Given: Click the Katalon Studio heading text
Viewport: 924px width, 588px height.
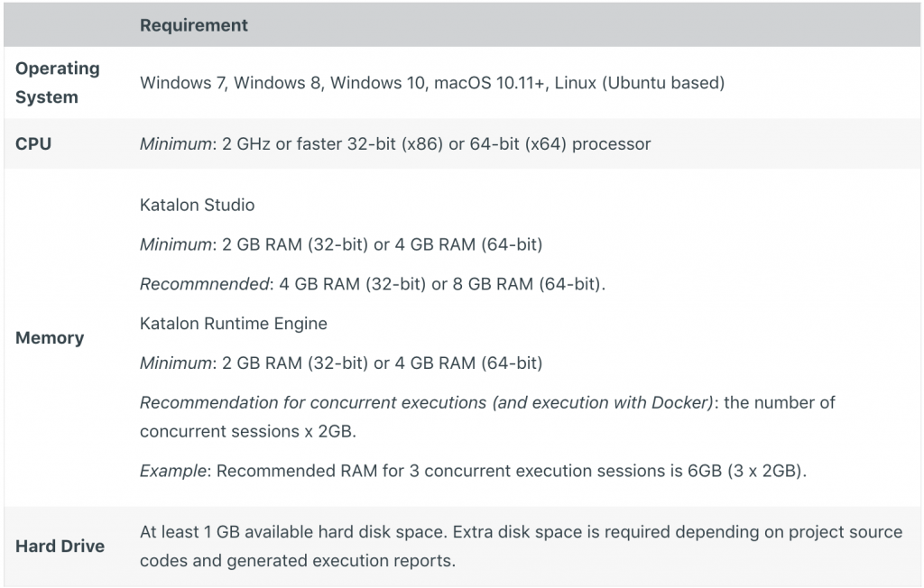Looking at the screenshot, I should click(197, 205).
